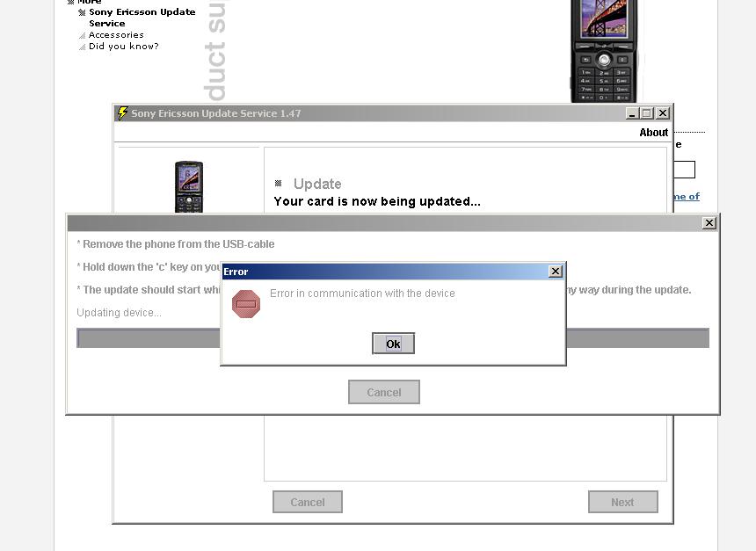The height and width of the screenshot is (551, 756).
Task: Minimize the Sony Ericsson Update Service window
Action: (x=631, y=113)
